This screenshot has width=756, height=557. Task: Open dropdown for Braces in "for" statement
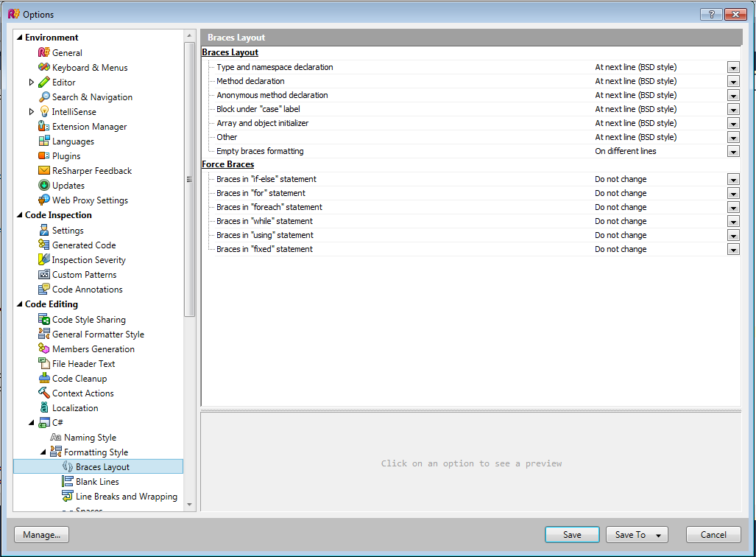pos(733,194)
